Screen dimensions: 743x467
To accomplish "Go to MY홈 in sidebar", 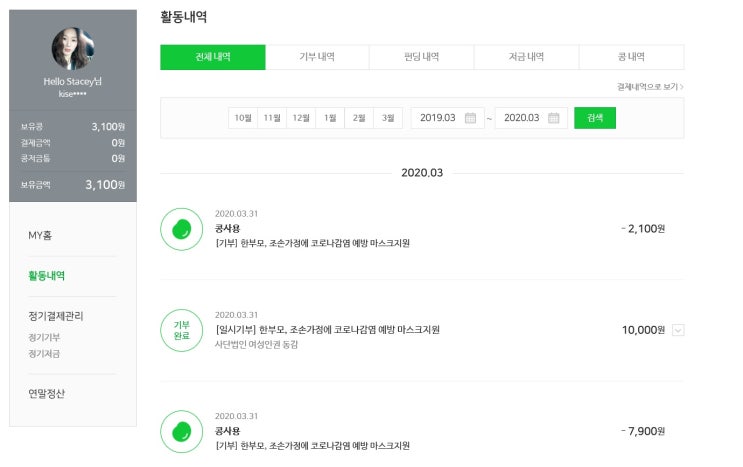I will tap(40, 235).
